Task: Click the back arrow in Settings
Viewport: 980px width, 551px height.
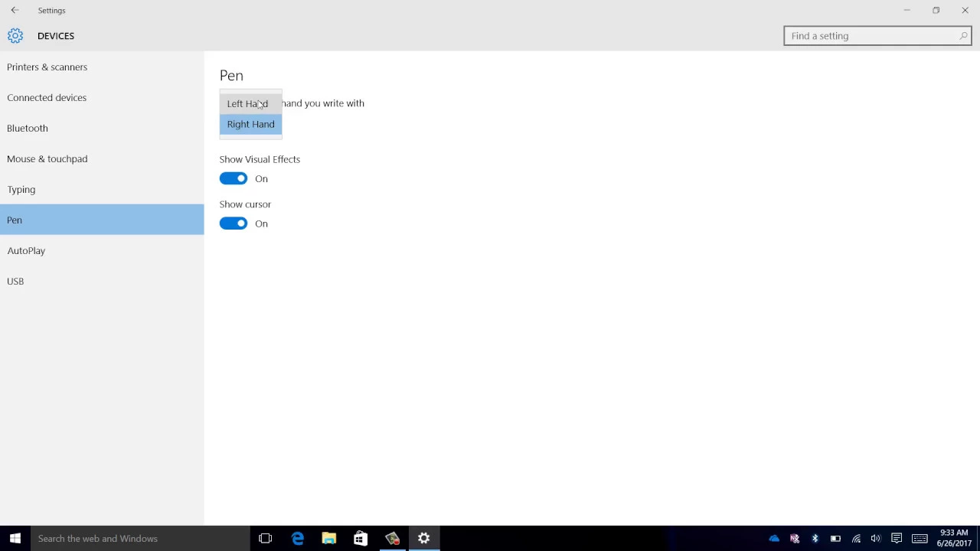Action: click(15, 10)
